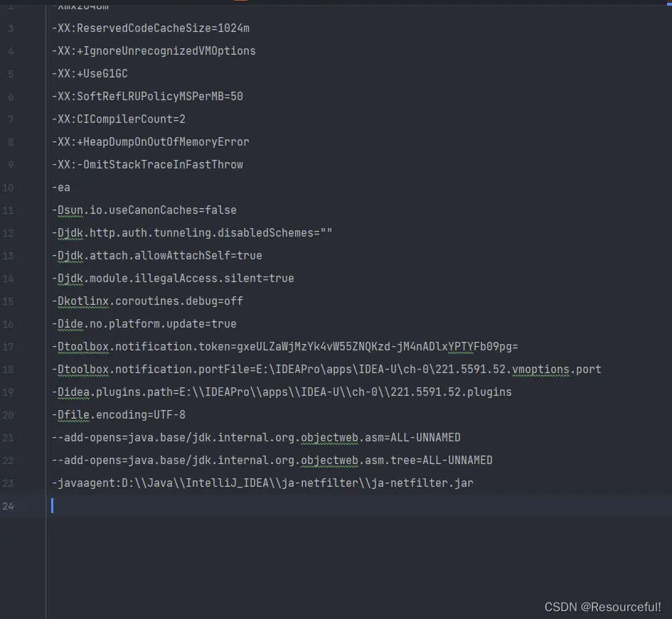Place cursor on the -ea line
The height and width of the screenshot is (619, 672).
[60, 188]
